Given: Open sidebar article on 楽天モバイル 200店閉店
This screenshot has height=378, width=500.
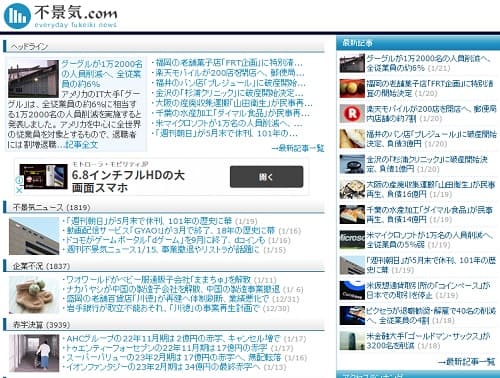Looking at the screenshot, I should tap(431, 114).
